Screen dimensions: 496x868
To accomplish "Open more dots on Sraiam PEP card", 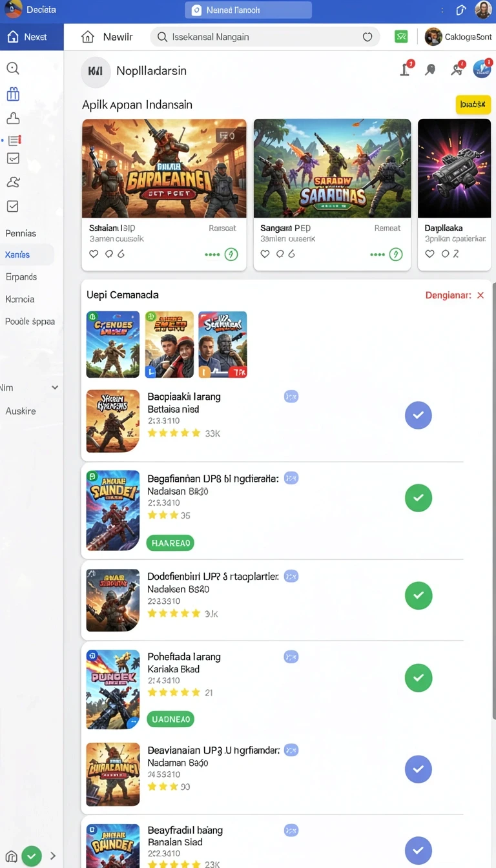I will 212,254.
